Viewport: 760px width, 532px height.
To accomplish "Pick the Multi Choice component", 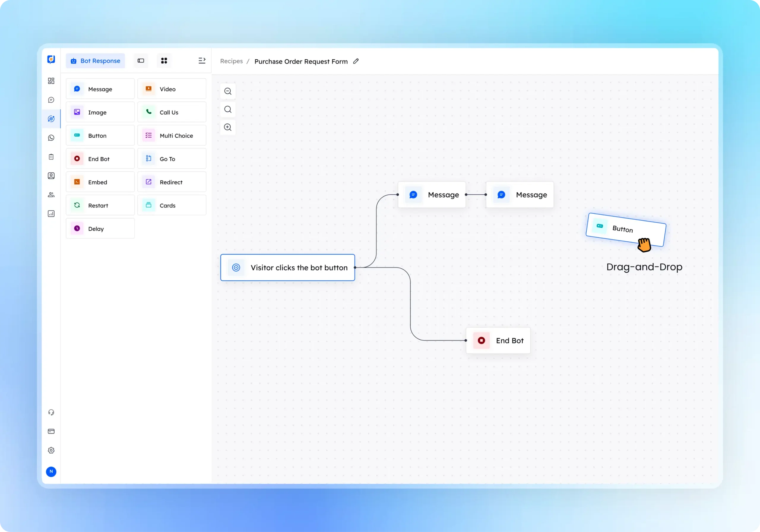I will click(172, 135).
